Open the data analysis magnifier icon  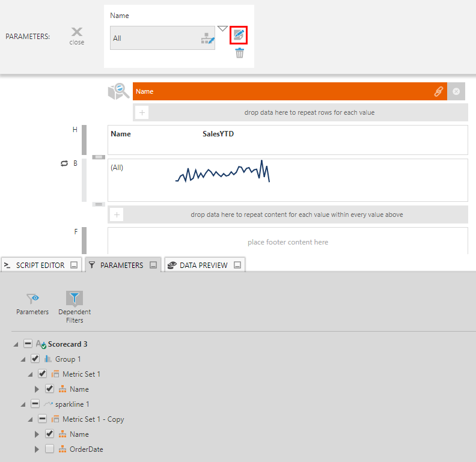pyautogui.click(x=118, y=91)
